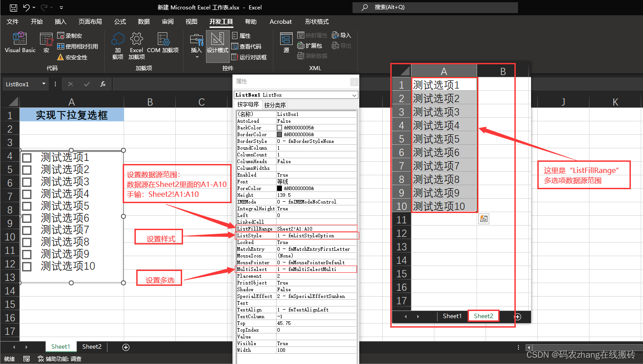Switch to the 数据 ribbon tab
Image resolution: width=643 pixels, height=364 pixels.
(x=144, y=22)
